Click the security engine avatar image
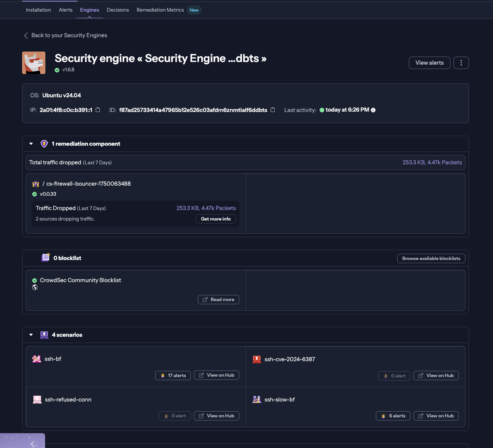The height and width of the screenshot is (448, 493). (34, 63)
